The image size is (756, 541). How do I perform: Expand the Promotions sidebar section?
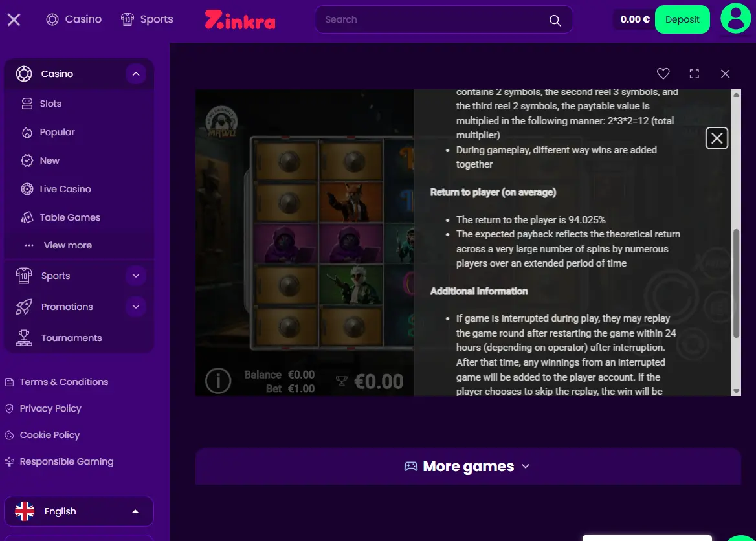(136, 307)
